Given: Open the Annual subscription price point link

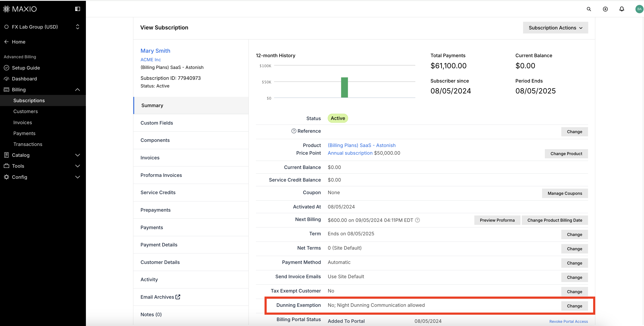Looking at the screenshot, I should coord(350,153).
